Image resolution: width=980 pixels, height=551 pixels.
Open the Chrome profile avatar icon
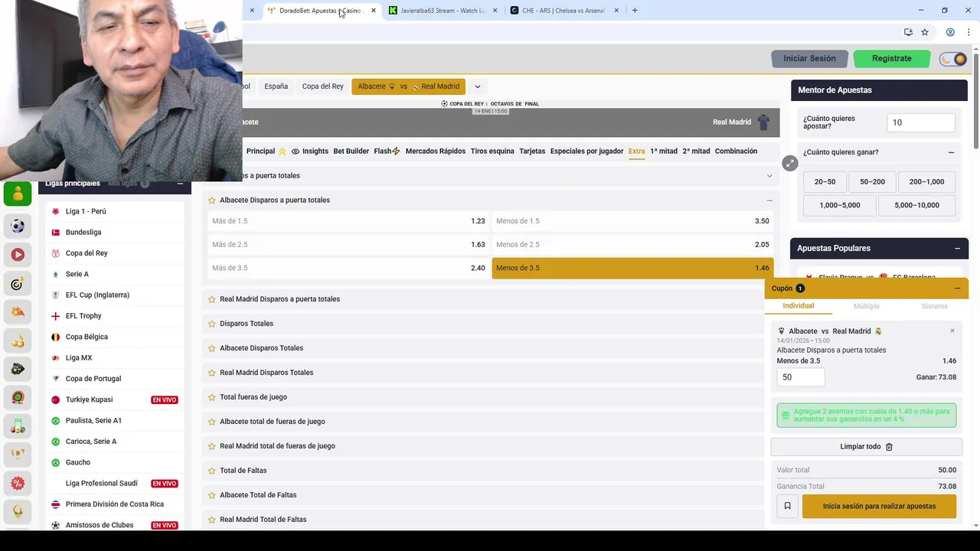[950, 32]
